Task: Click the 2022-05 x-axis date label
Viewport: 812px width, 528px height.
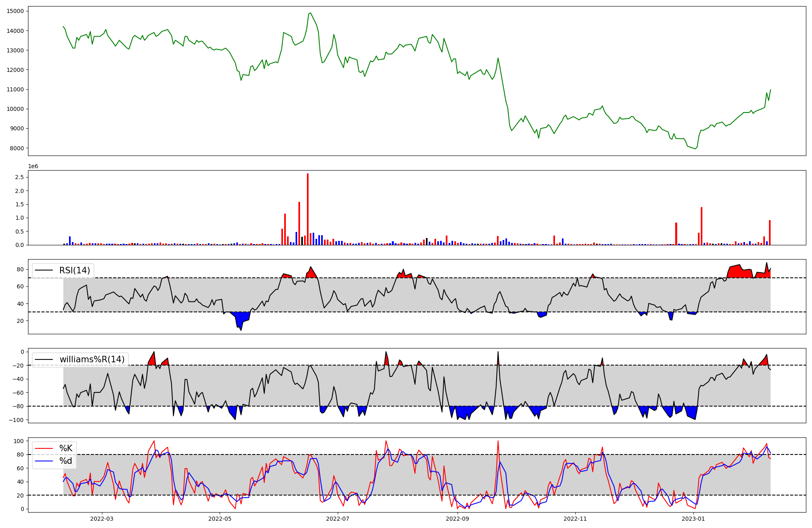Action: click(x=220, y=518)
